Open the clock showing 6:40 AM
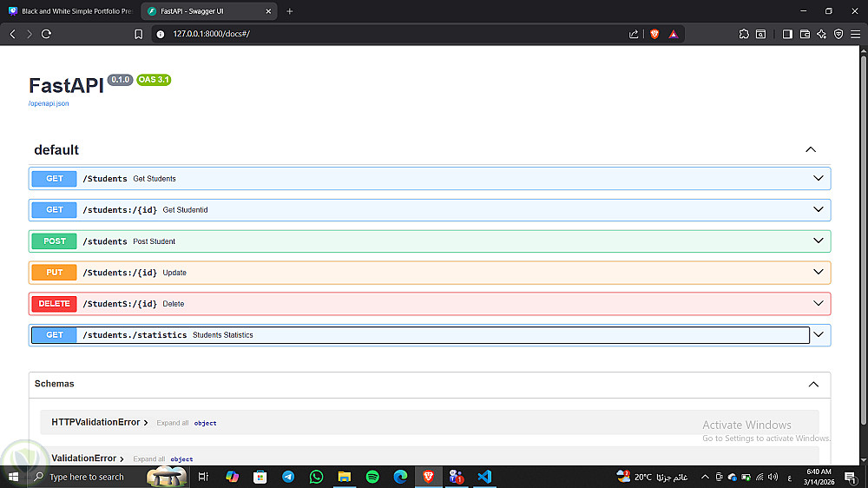The image size is (868, 488). tap(819, 477)
